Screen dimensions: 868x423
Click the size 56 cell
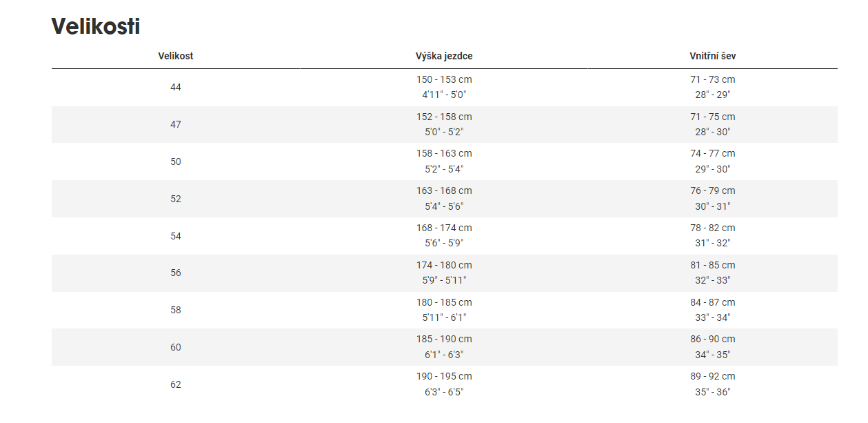pos(176,273)
